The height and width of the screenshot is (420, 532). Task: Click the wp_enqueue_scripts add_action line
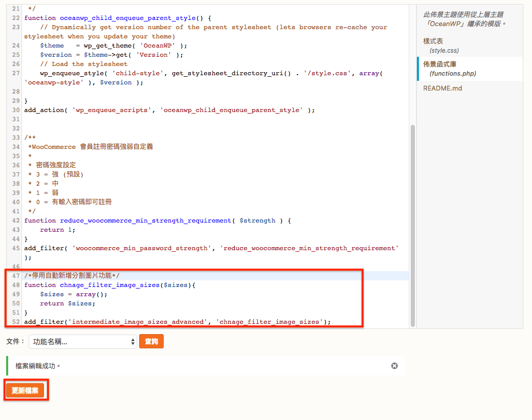169,110
